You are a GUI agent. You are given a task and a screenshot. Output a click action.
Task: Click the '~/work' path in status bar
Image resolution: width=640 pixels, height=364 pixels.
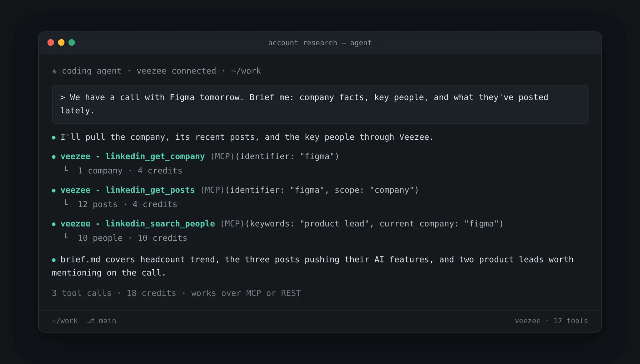65,321
